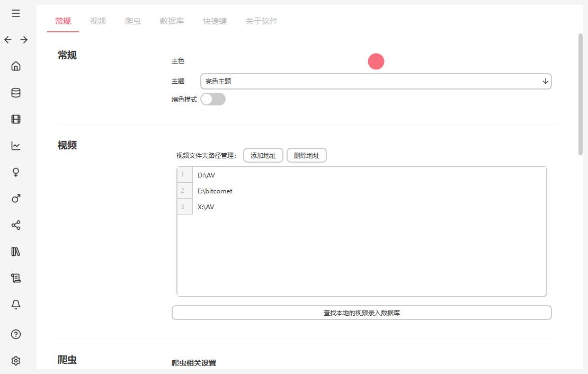This screenshot has height=374, width=588.
Task: Click the forward arrow in sidebar
Action: point(24,40)
